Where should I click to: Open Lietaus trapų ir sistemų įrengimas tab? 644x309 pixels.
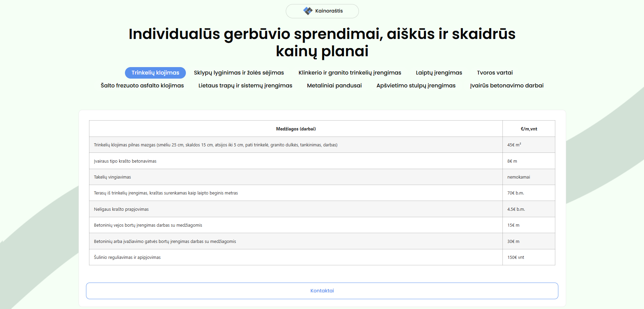pos(245,86)
